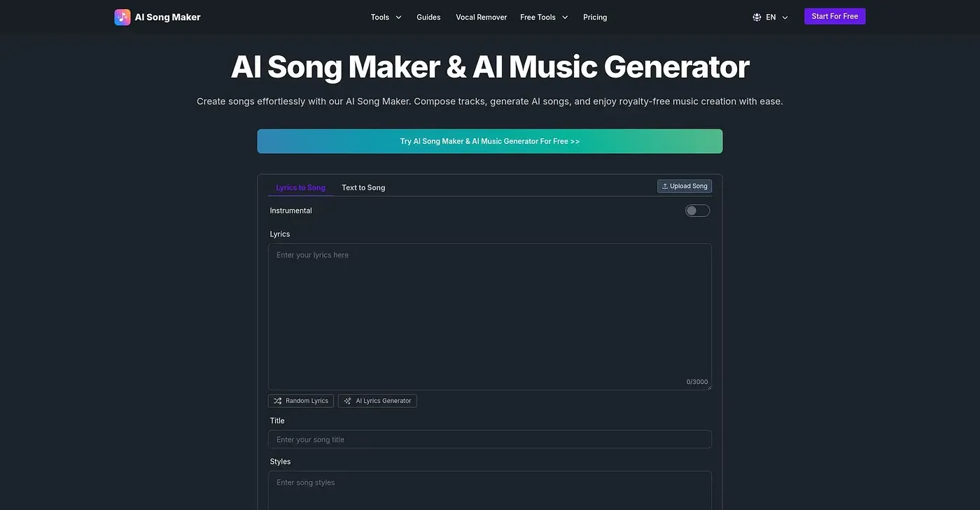The height and width of the screenshot is (510, 980).
Task: Click the song styles input field
Action: pyautogui.click(x=490, y=490)
